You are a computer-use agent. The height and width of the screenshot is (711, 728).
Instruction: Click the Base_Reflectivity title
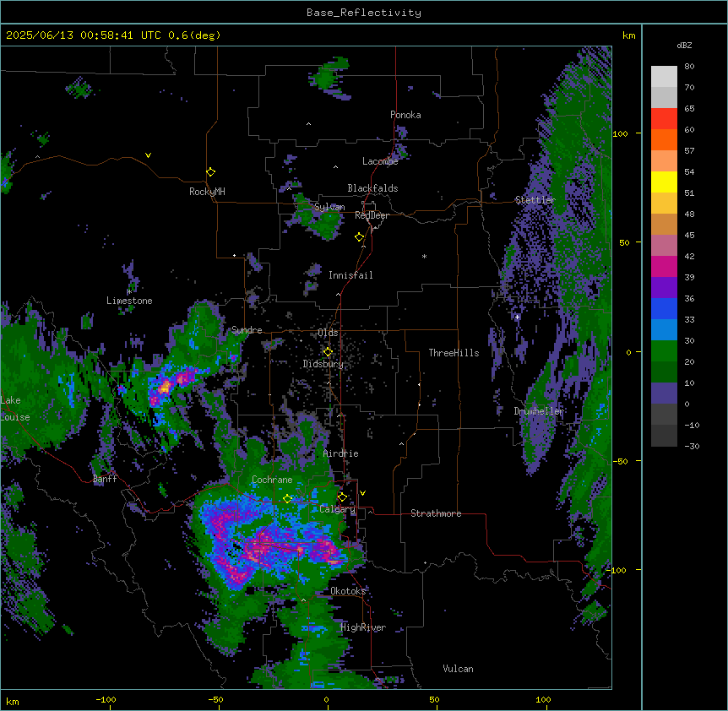[364, 13]
